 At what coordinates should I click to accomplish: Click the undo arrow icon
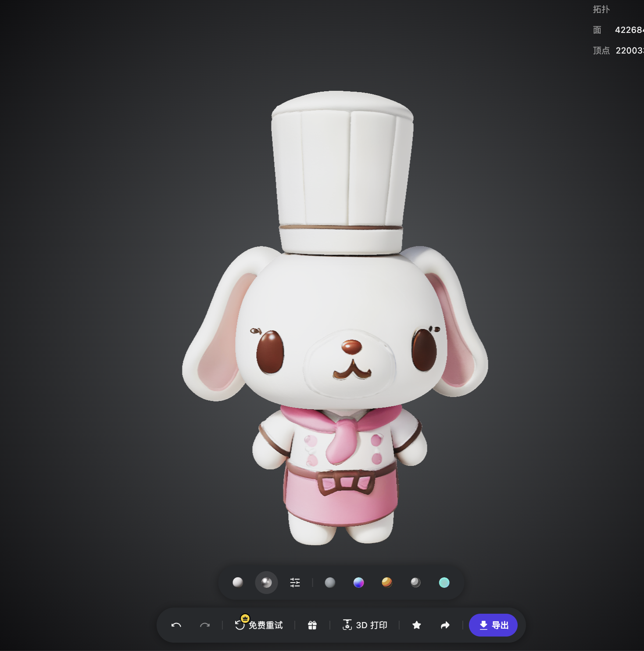point(176,625)
